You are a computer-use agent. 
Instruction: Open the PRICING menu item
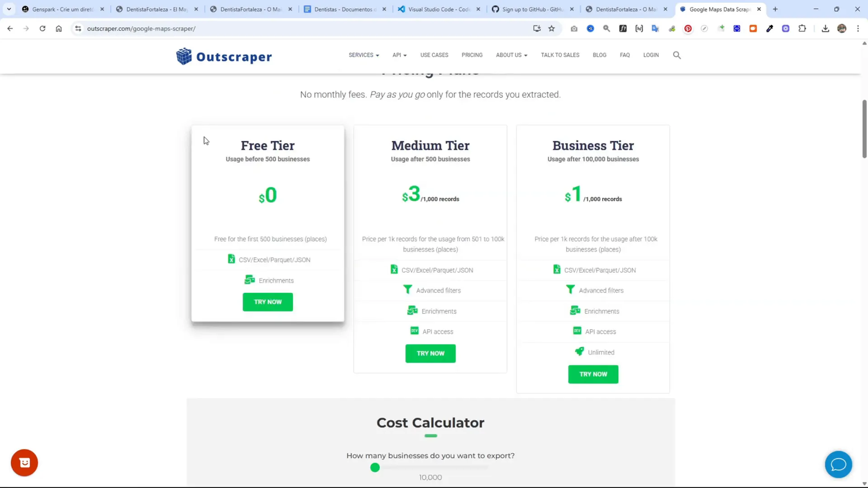point(471,55)
